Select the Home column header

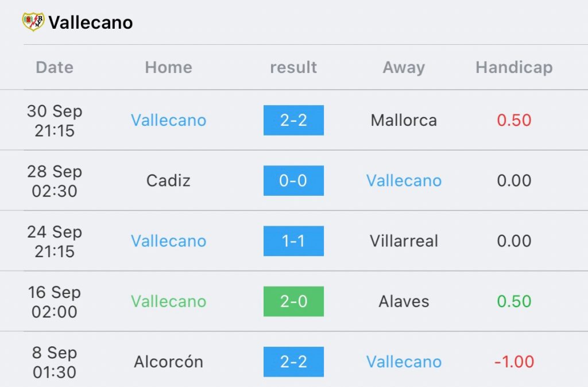click(x=168, y=68)
